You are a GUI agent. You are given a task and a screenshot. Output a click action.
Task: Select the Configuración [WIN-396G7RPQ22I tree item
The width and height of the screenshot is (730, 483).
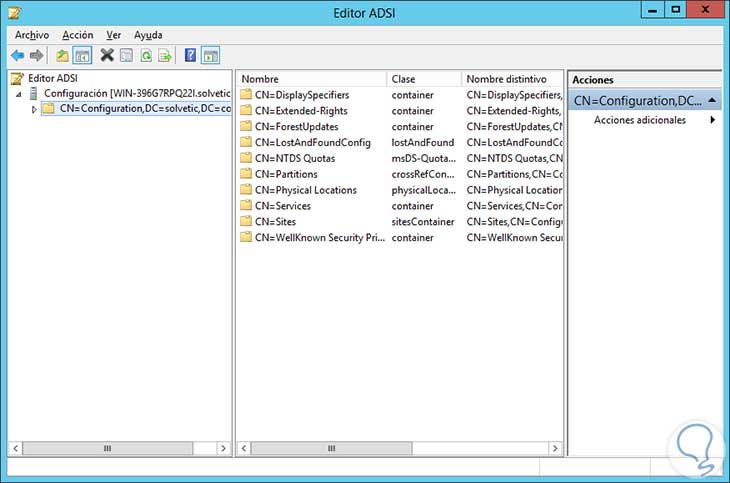[x=137, y=94]
